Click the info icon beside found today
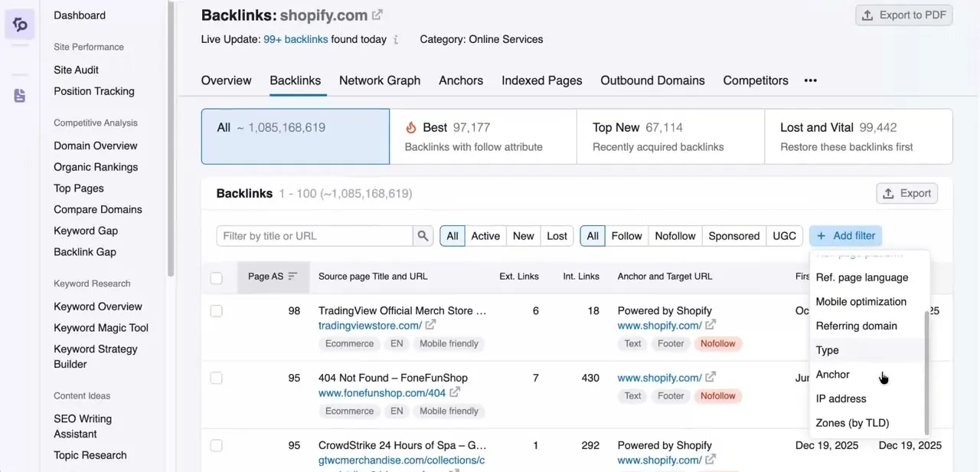 (x=396, y=40)
